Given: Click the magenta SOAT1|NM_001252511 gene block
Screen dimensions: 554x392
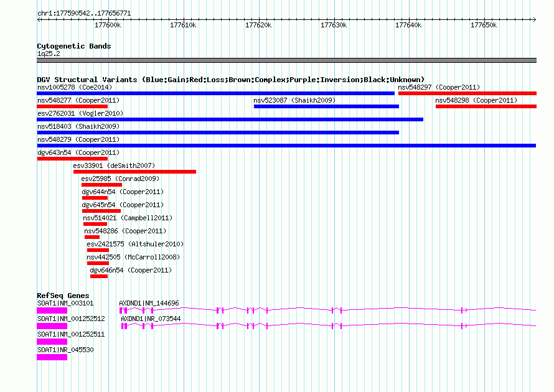Looking at the screenshot, I should (x=52, y=342).
